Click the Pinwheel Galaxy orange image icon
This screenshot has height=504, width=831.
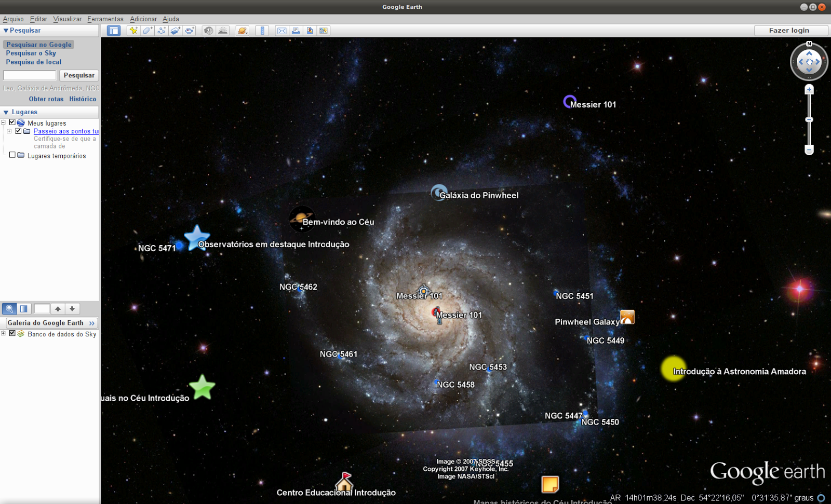point(627,317)
